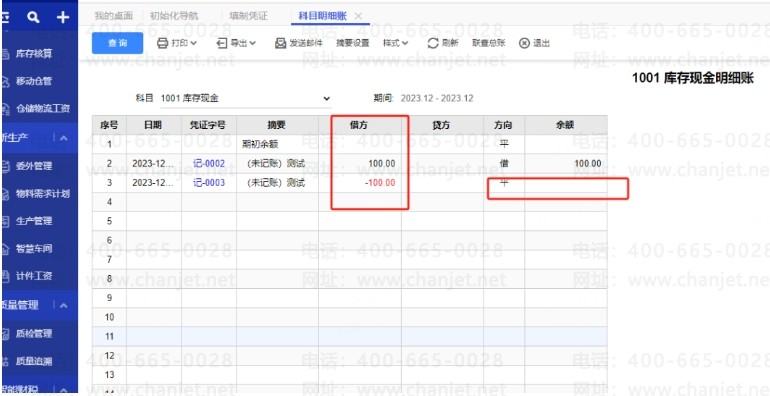Viewport: 770px width, 396px height.
Task: Switch to the 我的桌面 tab
Action: pyautogui.click(x=113, y=16)
